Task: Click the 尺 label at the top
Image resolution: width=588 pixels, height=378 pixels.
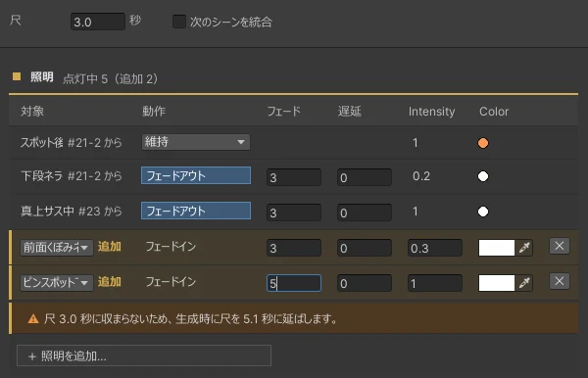Action: (x=16, y=20)
